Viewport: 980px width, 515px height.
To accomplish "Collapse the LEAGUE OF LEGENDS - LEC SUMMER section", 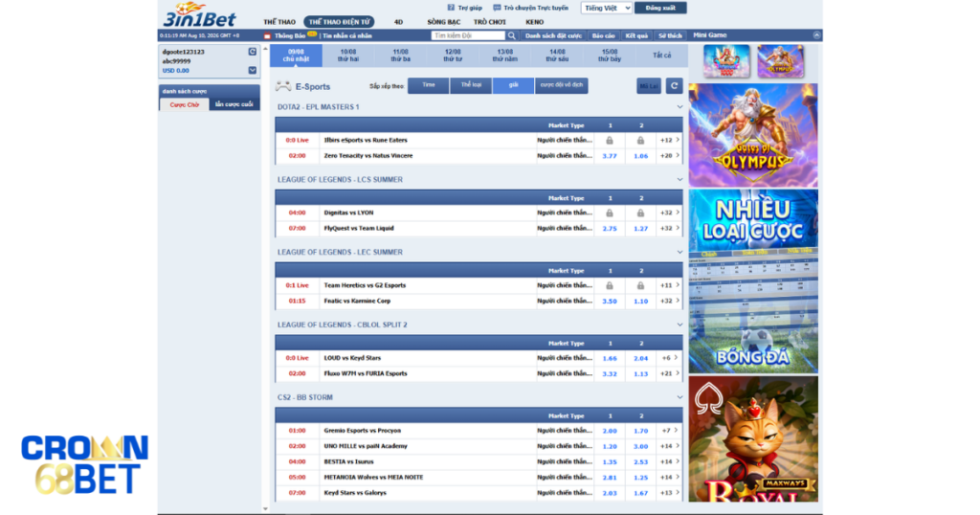I will [x=679, y=252].
